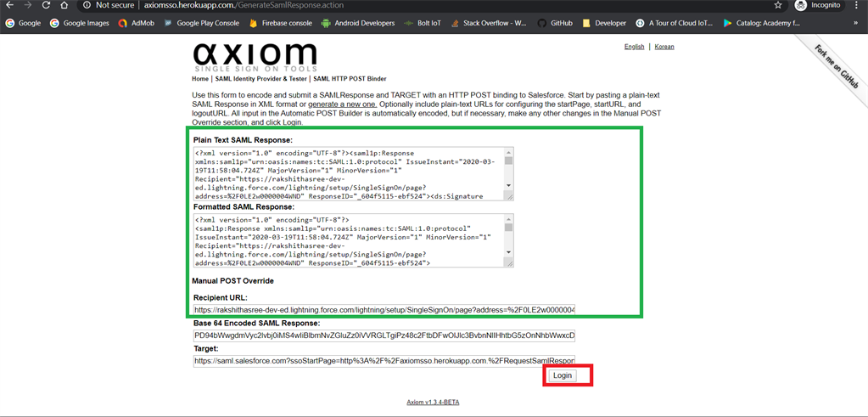The height and width of the screenshot is (417, 868).
Task: Open Google Images bookmark
Action: (80, 23)
